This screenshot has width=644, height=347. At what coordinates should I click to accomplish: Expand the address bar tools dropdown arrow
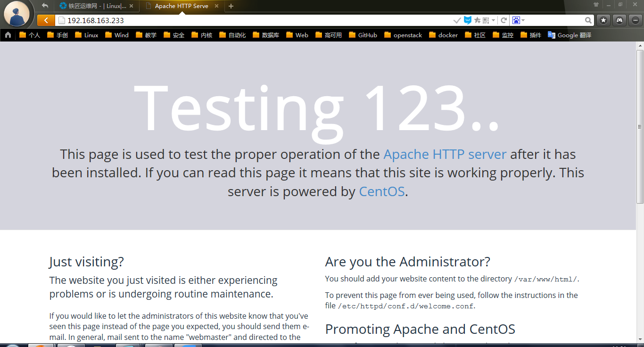(493, 20)
